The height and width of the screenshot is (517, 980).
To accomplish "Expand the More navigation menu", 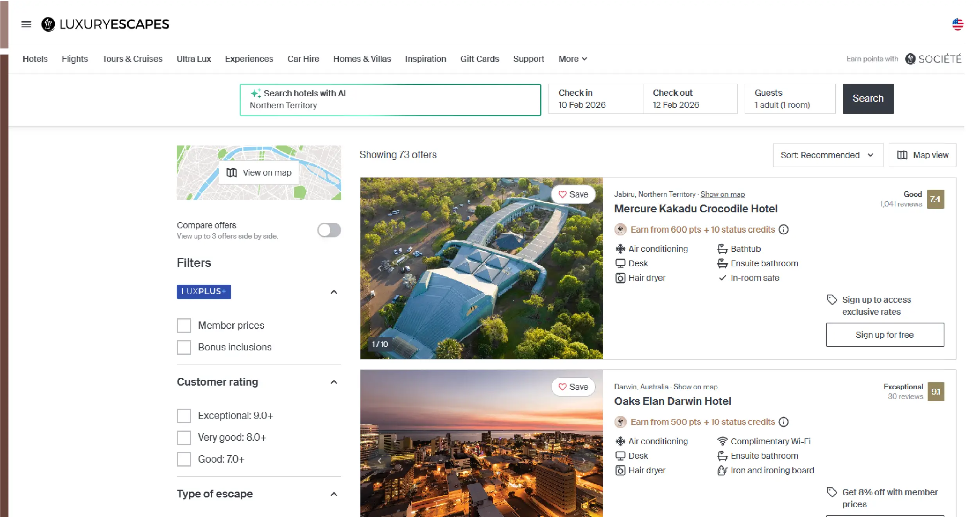I will point(572,59).
